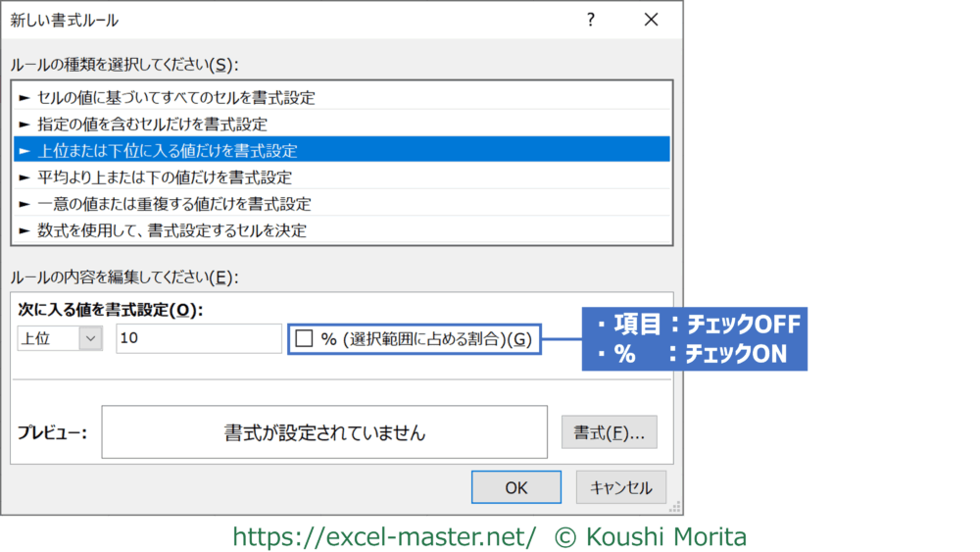Enable the % (選択範囲に占める割合) checkbox

pyautogui.click(x=305, y=338)
